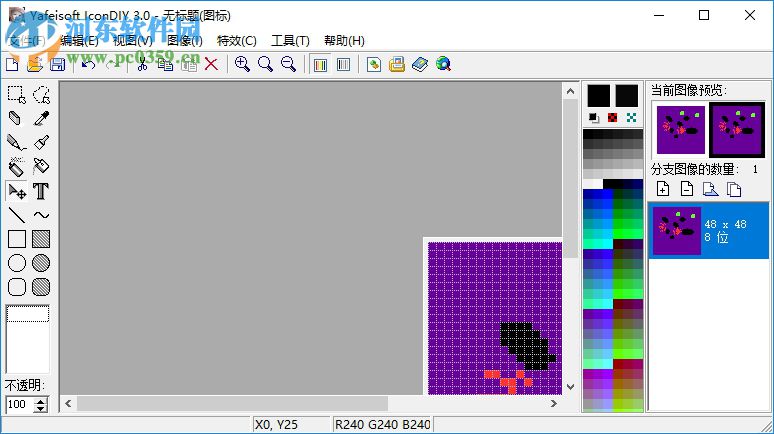The height and width of the screenshot is (434, 774).
Task: Increase opacity with the up spinner arrow
Action: [x=41, y=401]
